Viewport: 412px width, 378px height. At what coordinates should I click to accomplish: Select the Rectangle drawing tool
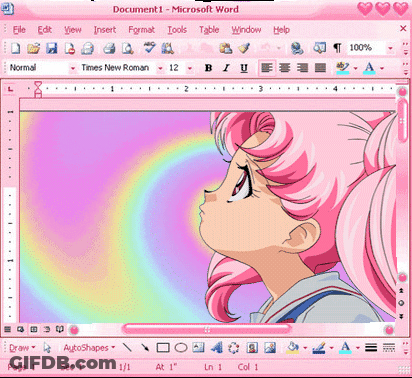click(x=163, y=348)
